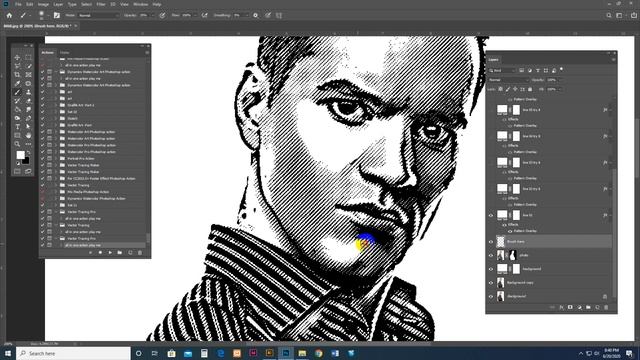Select the photo layer name
Image resolution: width=640 pixels, height=360 pixels.
(524, 256)
